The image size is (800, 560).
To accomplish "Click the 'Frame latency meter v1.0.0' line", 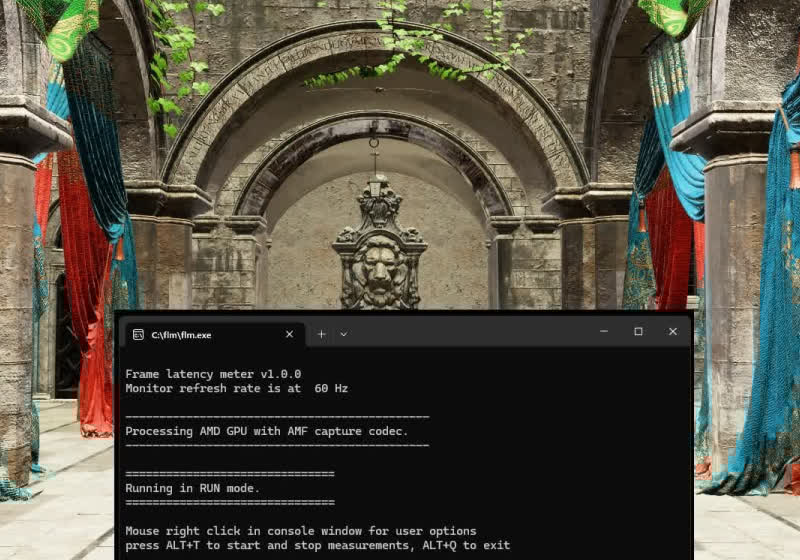I will coord(213,374).
